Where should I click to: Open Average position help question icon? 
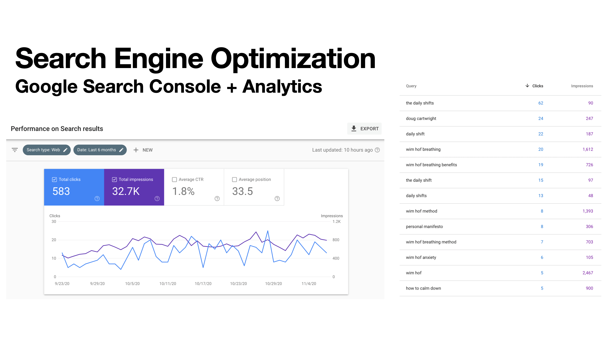(x=277, y=198)
